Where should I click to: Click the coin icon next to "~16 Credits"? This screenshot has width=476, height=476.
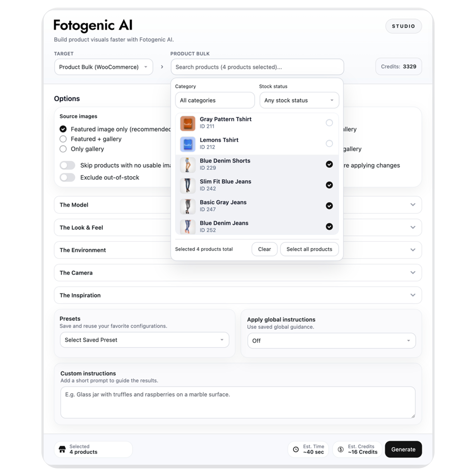pyautogui.click(x=340, y=449)
